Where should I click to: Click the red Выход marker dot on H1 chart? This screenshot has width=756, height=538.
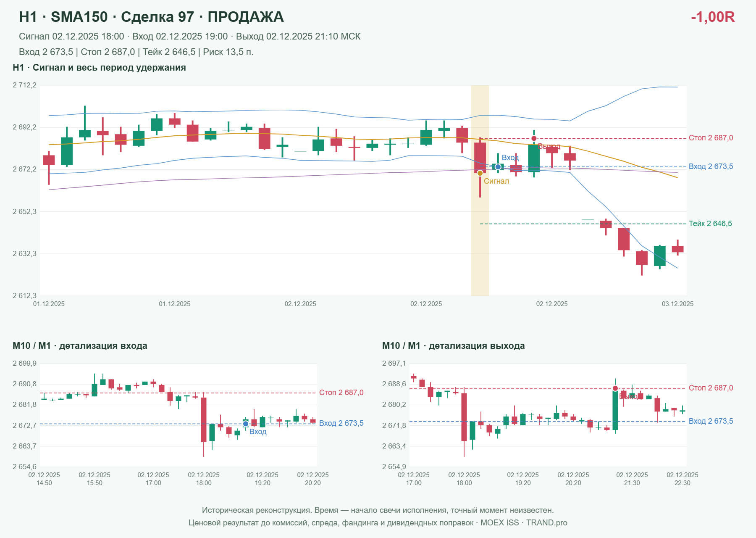pyautogui.click(x=534, y=138)
